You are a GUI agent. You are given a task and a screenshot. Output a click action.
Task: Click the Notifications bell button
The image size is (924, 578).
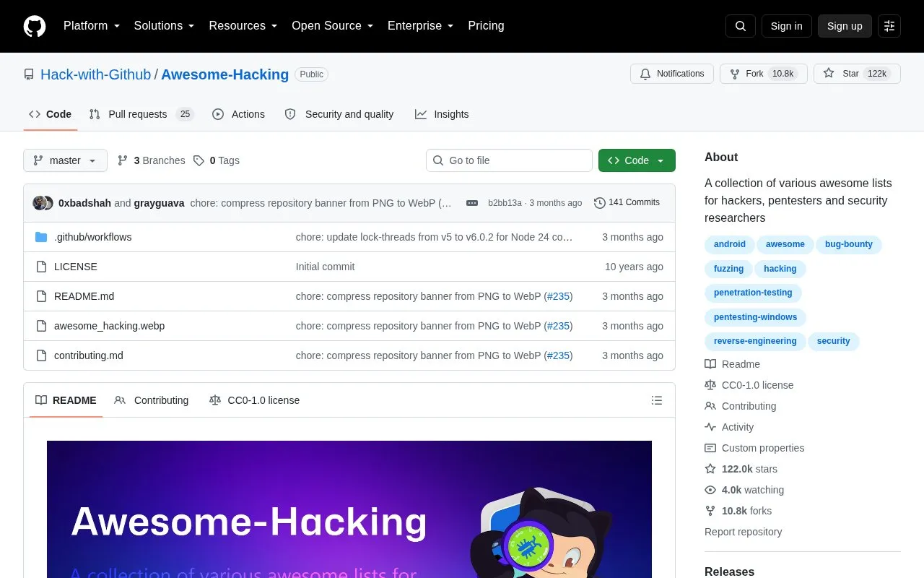pos(672,74)
